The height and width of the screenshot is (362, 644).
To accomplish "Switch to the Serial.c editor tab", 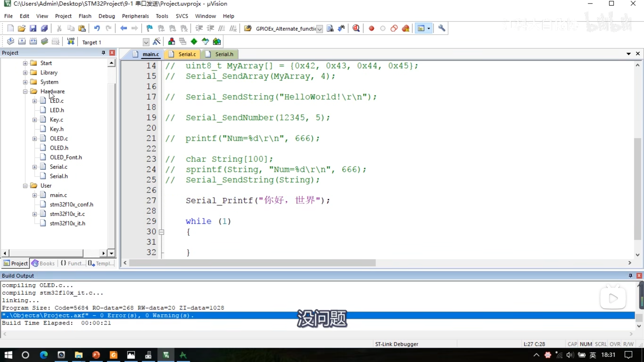I will 187,54.
